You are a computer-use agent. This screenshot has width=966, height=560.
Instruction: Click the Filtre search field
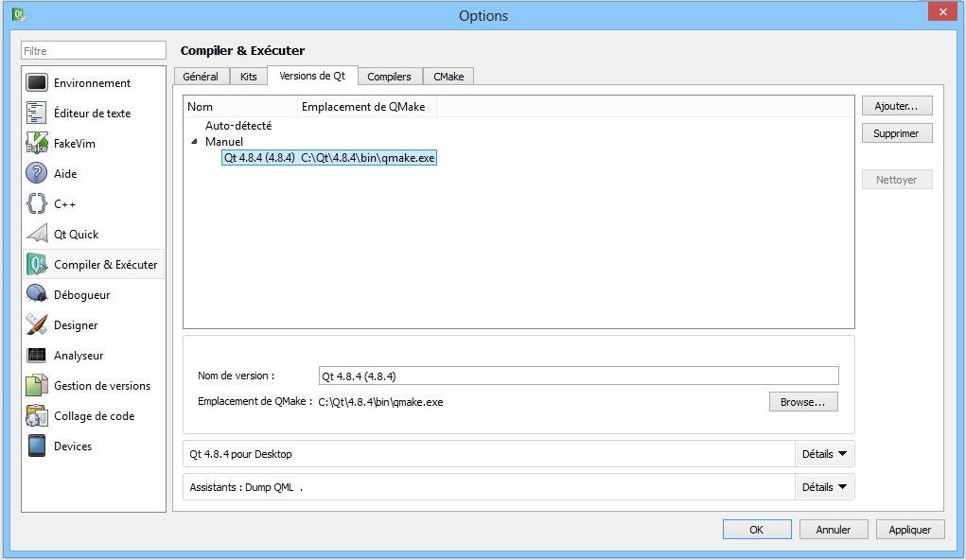(x=94, y=50)
